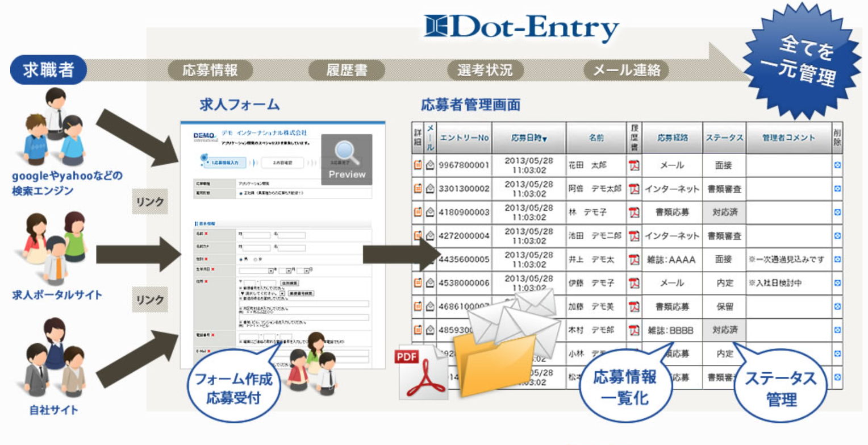Select the male gender radio button
The height and width of the screenshot is (445, 868).
coord(242,258)
